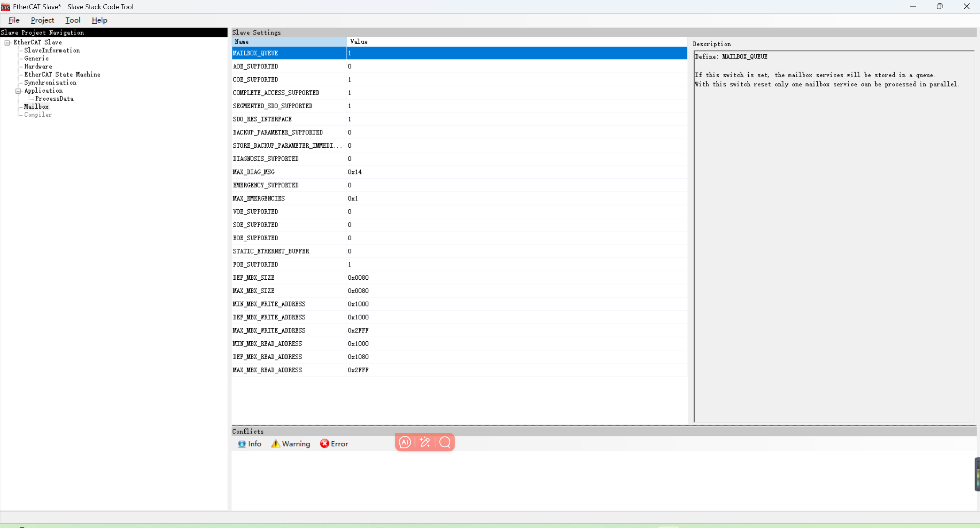Select the EtherCAT State Machine node
This screenshot has height=528, width=980.
[62, 74]
